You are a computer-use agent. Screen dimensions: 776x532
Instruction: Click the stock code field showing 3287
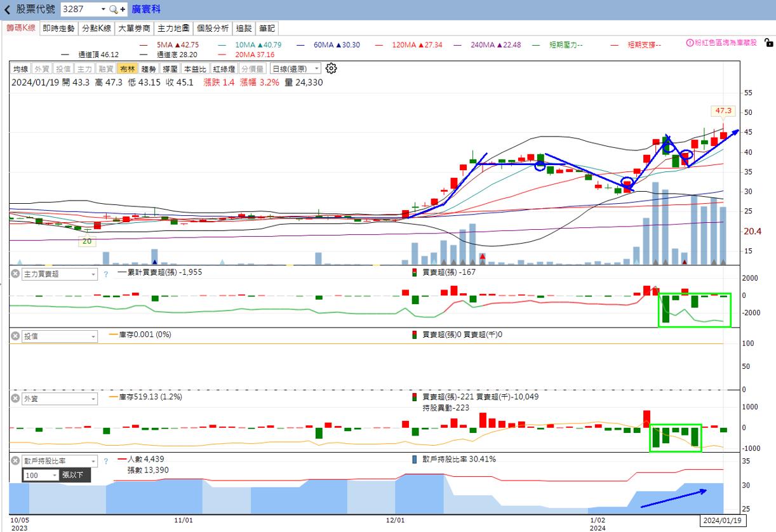pos(79,10)
